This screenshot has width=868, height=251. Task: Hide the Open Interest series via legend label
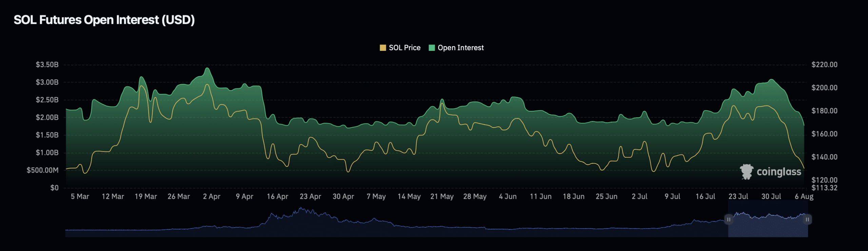(x=460, y=48)
